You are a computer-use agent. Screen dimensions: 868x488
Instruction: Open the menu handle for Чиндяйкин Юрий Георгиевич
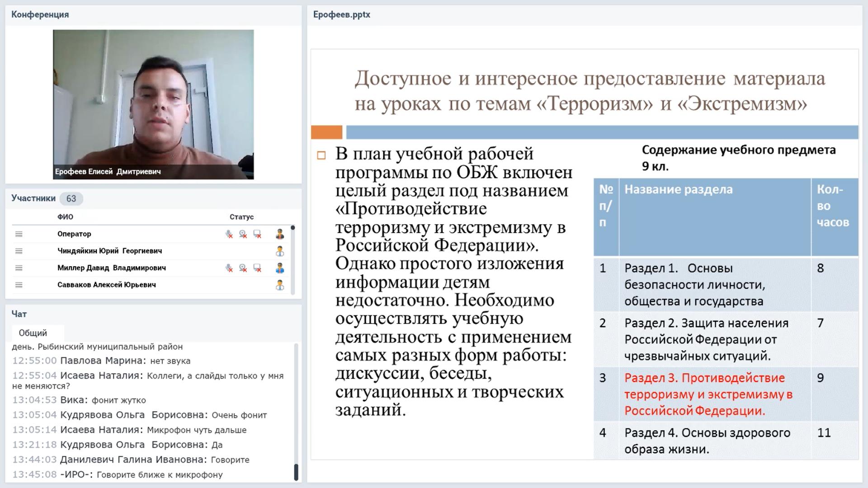click(x=19, y=251)
